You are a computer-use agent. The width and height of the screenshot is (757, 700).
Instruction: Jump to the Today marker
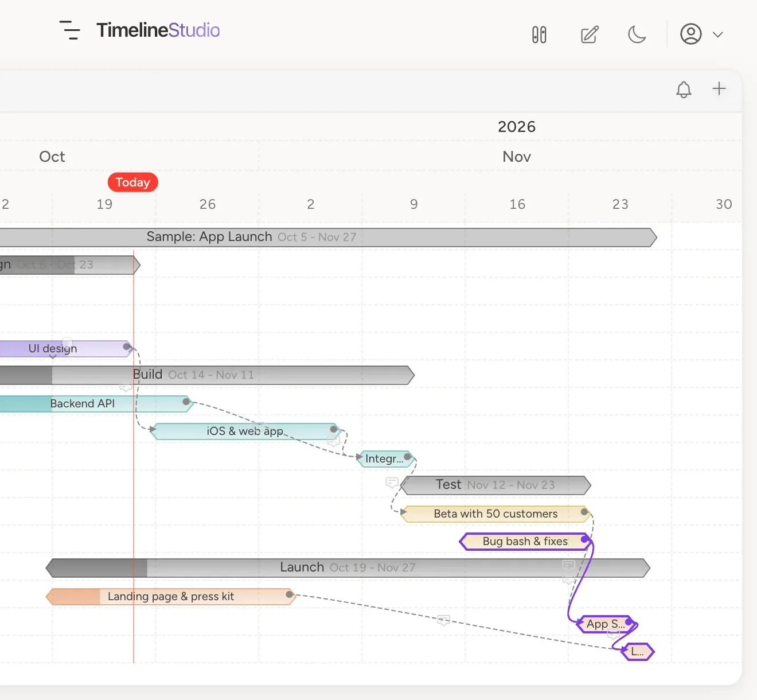pos(132,182)
